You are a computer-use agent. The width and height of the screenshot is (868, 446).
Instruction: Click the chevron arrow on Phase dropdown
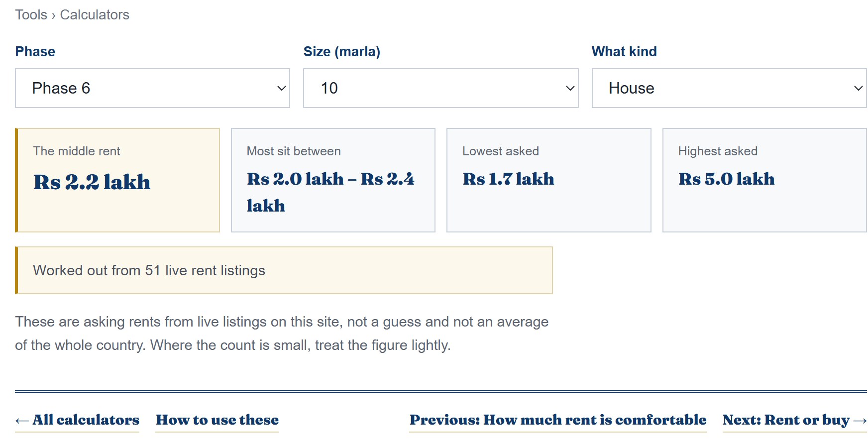tap(281, 88)
